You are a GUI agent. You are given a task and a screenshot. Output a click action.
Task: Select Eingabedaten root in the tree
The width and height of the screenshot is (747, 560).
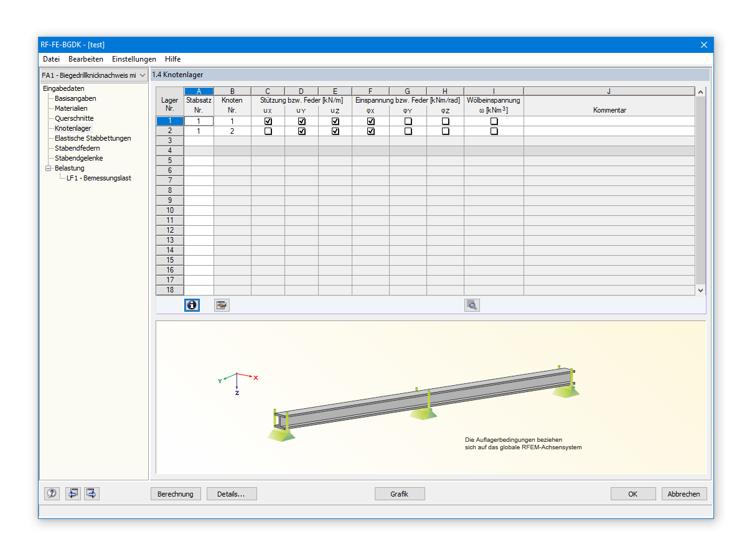pyautogui.click(x=63, y=88)
